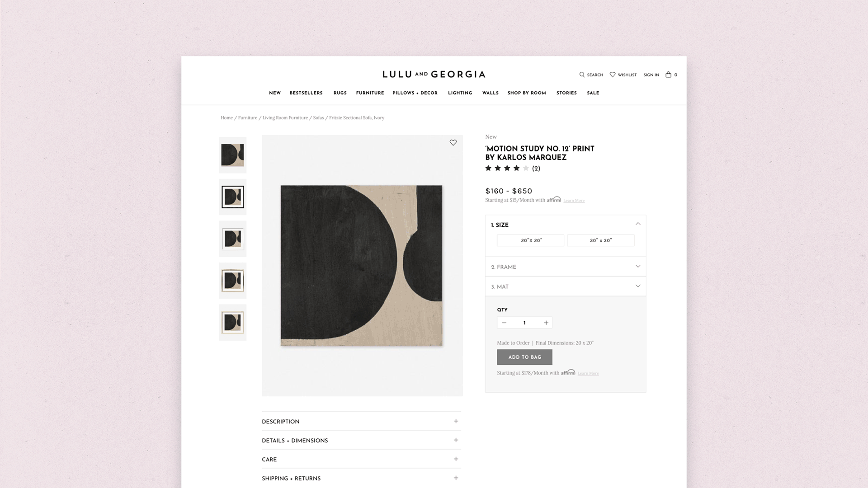Click the Sign In link
This screenshot has width=868, height=488.
[x=651, y=75]
